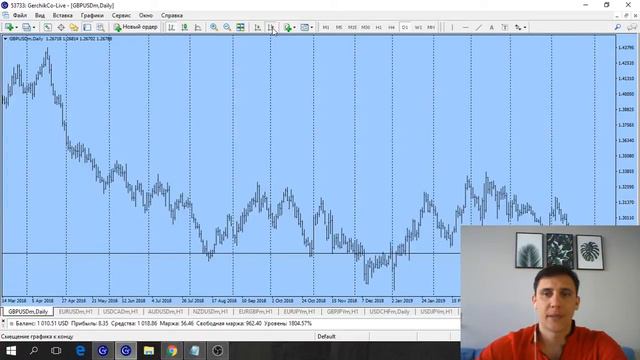640x360 pixels.
Task: Open the chat balloon icon
Action: coord(631,27)
